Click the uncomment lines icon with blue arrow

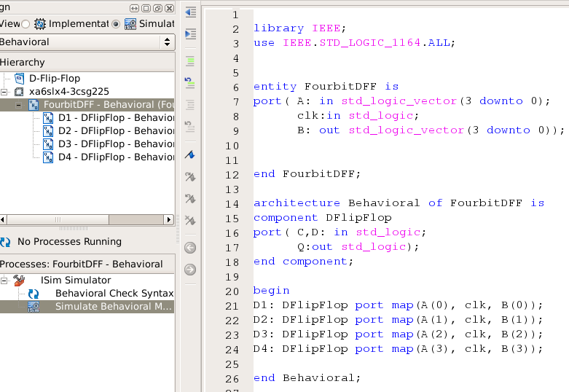(x=189, y=83)
